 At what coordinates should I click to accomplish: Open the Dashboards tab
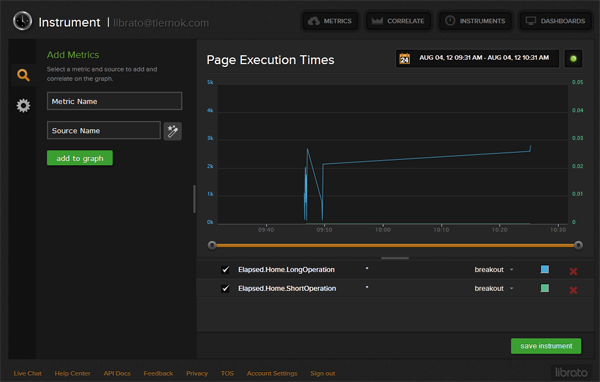click(555, 21)
